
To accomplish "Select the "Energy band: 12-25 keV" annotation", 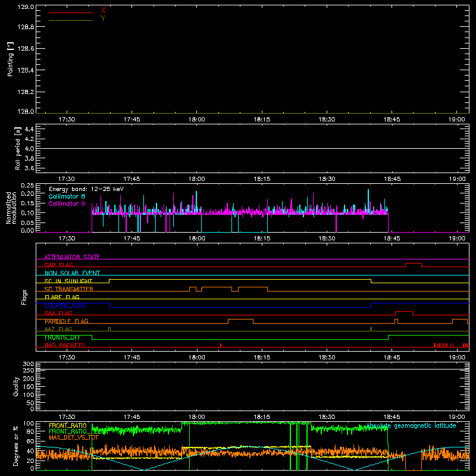I will pos(86,189).
